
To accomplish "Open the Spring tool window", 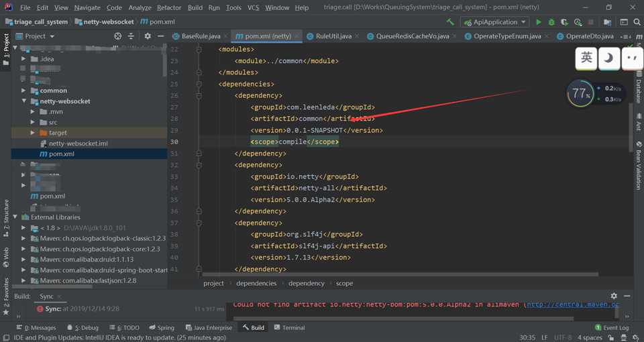I will pos(162,328).
